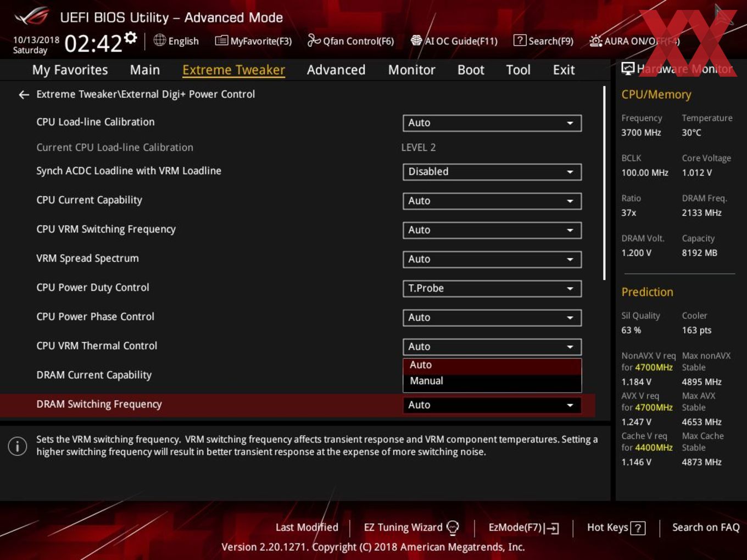The image size is (747, 560).
Task: Open the clock settings gear icon
Action: pos(130,37)
